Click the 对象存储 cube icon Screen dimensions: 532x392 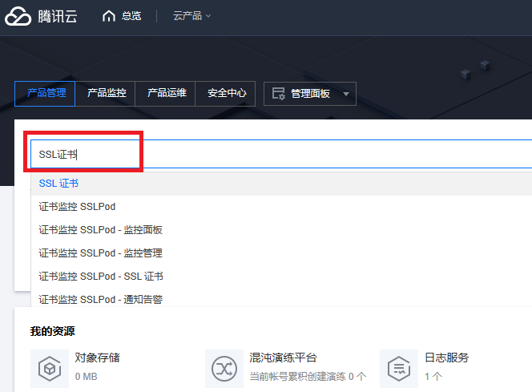click(49, 368)
